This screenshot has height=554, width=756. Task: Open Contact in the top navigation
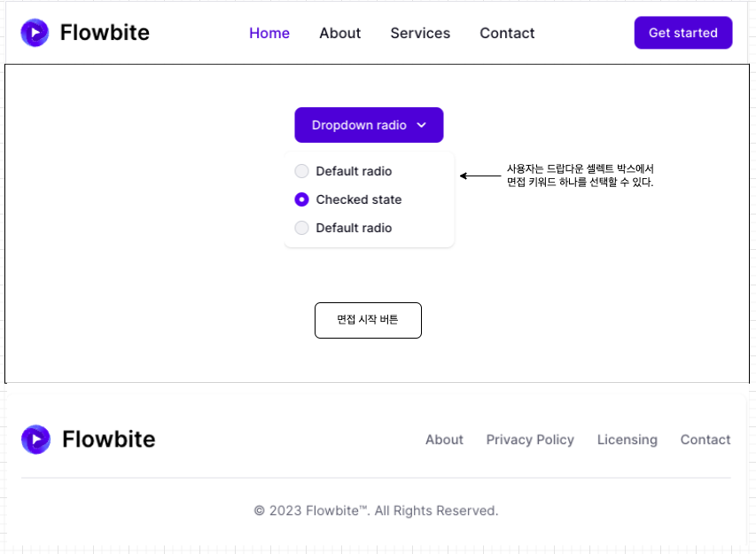pyautogui.click(x=507, y=34)
